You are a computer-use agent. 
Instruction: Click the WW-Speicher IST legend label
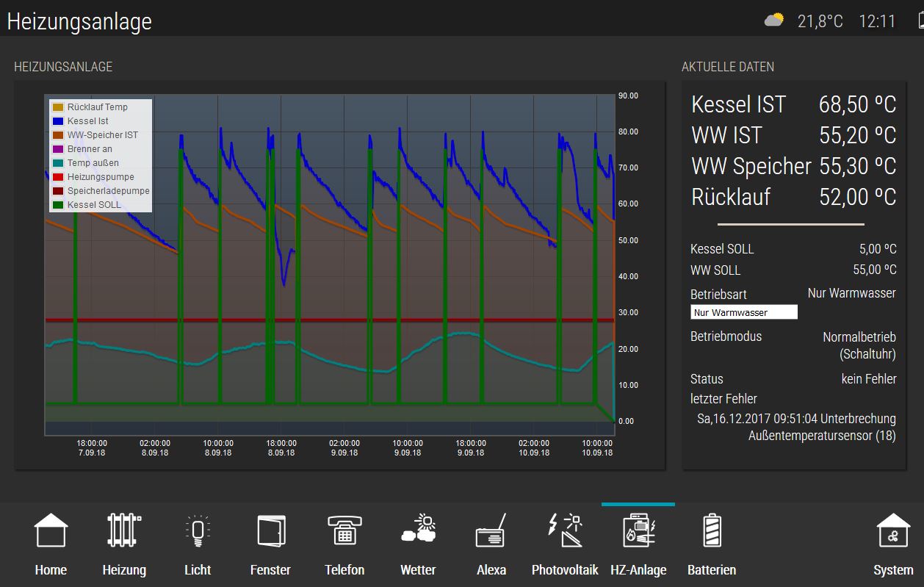[x=103, y=135]
